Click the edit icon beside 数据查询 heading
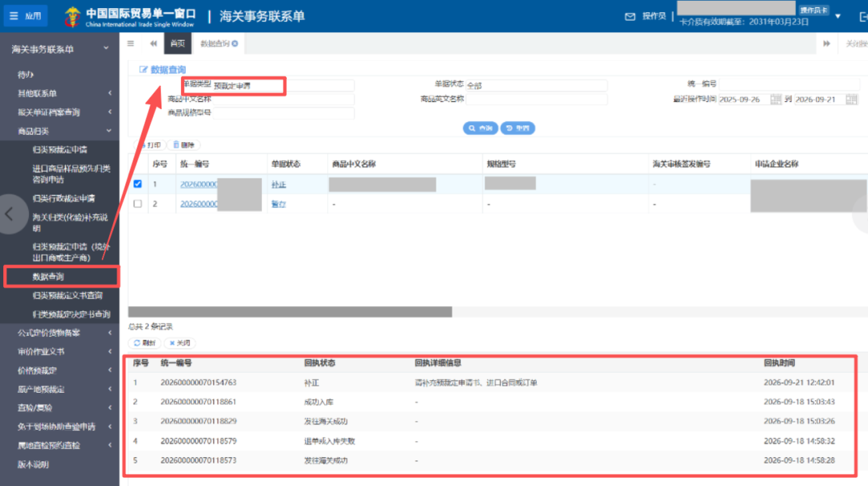 tap(143, 69)
